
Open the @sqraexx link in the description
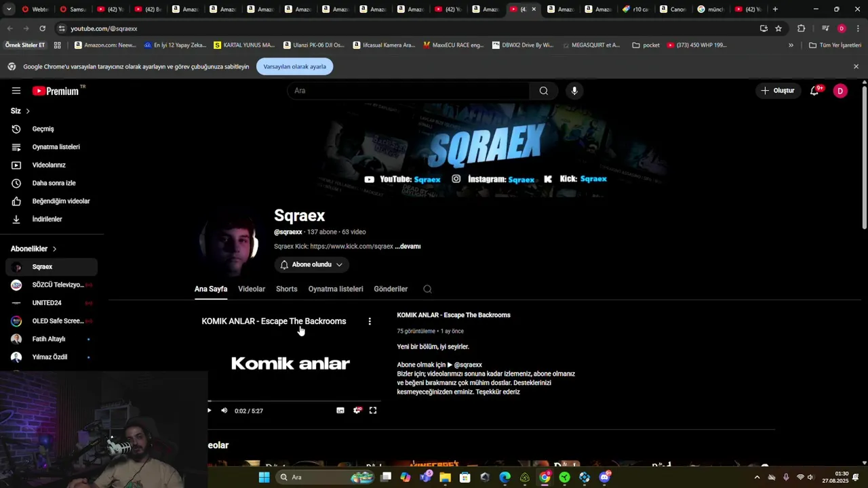pyautogui.click(x=468, y=365)
